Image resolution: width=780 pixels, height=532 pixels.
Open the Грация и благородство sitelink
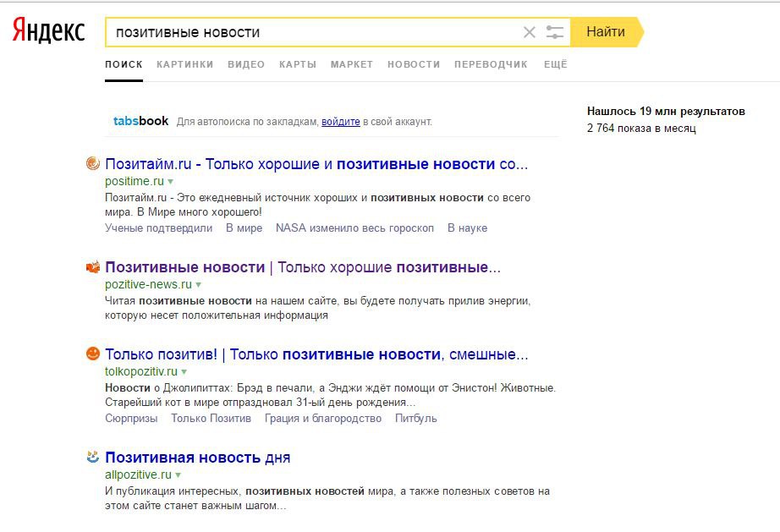pos(323,419)
